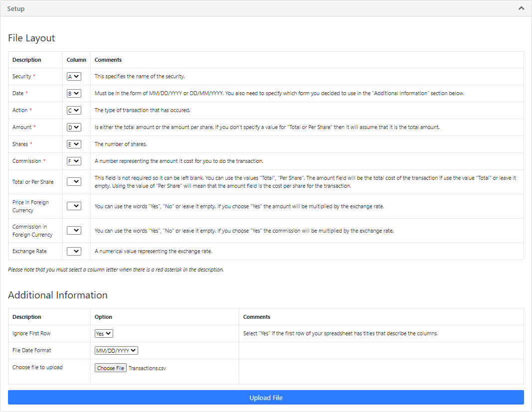The image size is (532, 412).
Task: Open the Shares column dropdown
Action: pos(74,144)
